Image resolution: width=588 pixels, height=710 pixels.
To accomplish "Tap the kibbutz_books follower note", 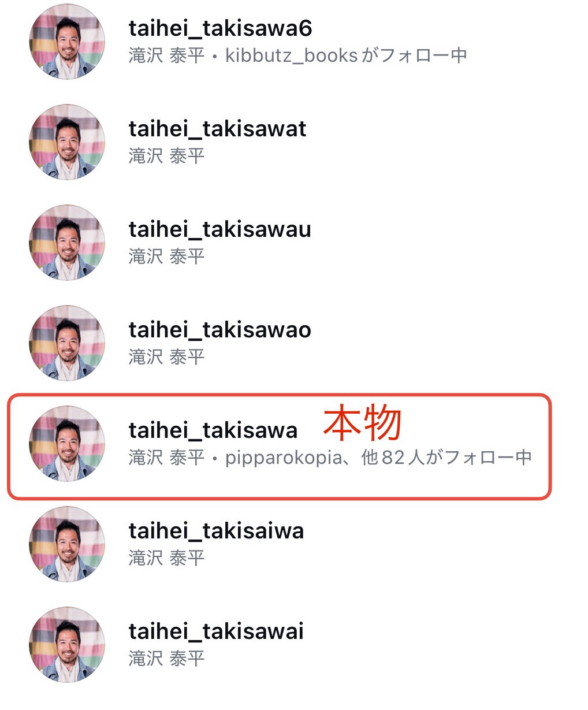I will [x=346, y=55].
